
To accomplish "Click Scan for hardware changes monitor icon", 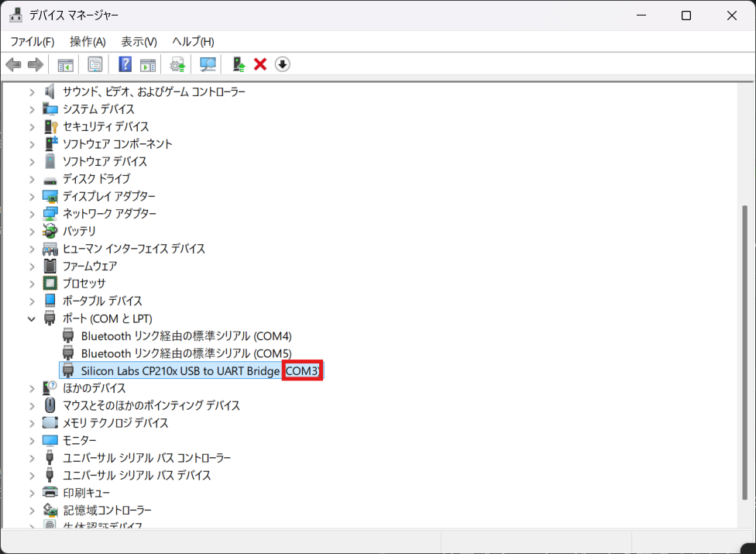I will click(208, 64).
